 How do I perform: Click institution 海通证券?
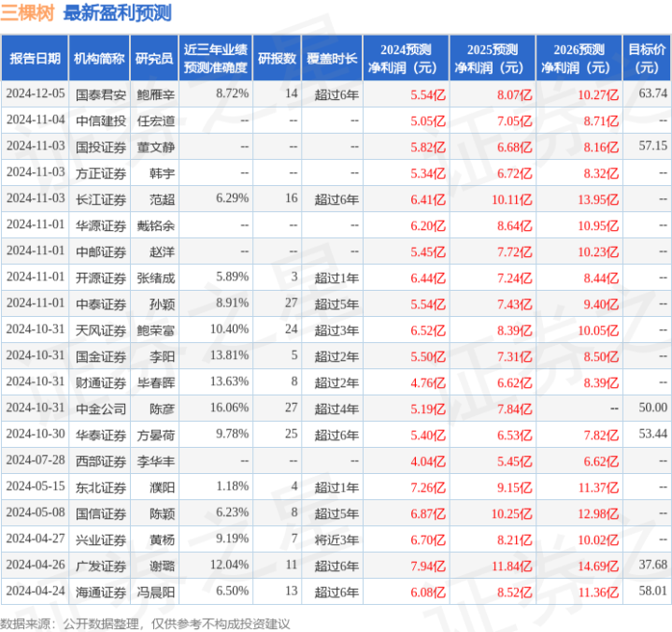tap(101, 592)
